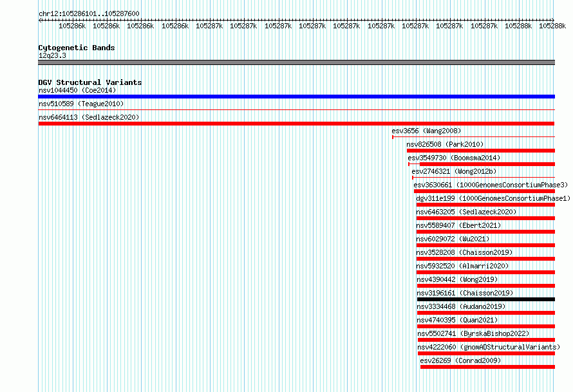Screen dimensions: 573x392
Task: Click esv2746321 (Wong2012b) label
Action: (x=454, y=171)
